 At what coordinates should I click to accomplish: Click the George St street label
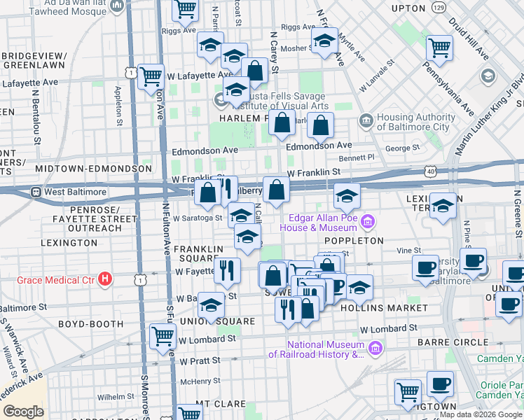point(403,148)
